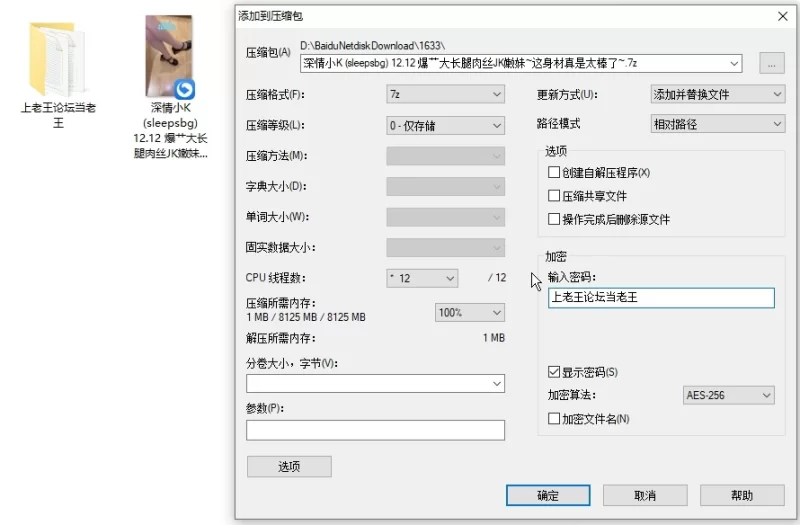Click the browse "..." button for archive path
The height and width of the screenshot is (525, 800).
(771, 64)
